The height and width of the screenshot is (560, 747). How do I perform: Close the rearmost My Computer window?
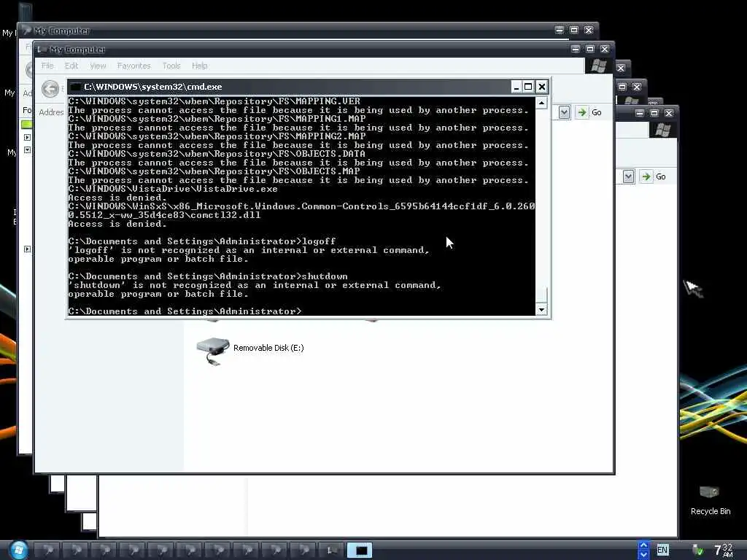[589, 30]
